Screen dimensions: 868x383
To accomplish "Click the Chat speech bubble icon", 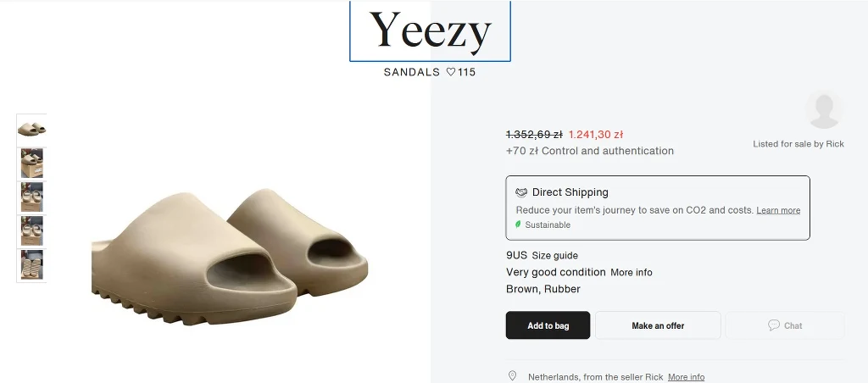I will [x=773, y=325].
